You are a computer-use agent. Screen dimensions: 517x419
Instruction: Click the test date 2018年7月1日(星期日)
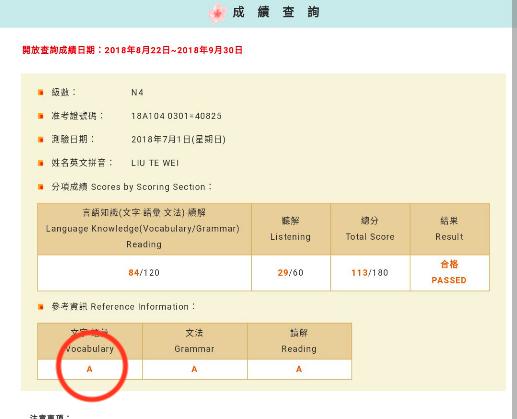point(178,139)
